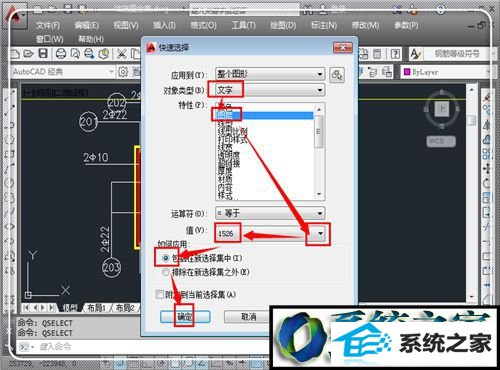Viewport: 500px width, 370px height.
Task: Open the 编辑(E) menu
Action: pos(86,25)
